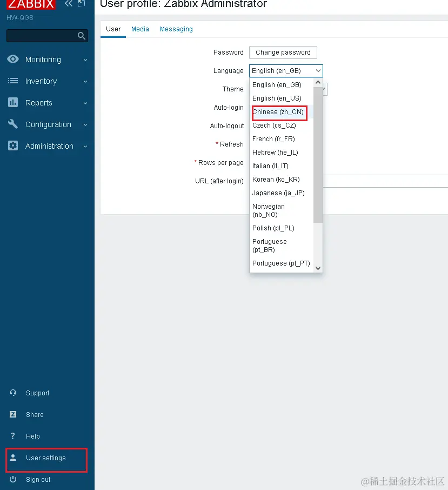The height and width of the screenshot is (490, 448).
Task: Click the Reports bar chart icon
Action: pos(13,102)
